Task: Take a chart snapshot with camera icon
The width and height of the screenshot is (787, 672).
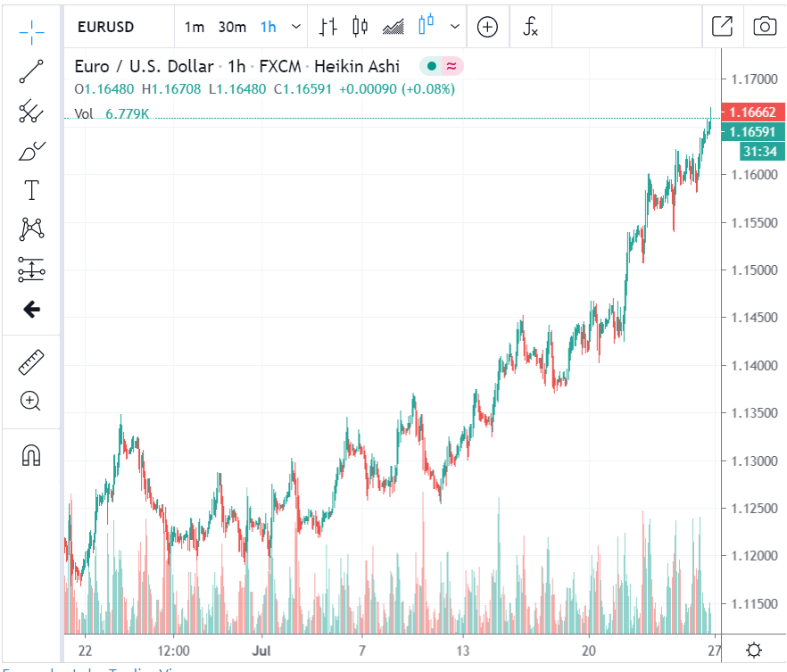Action: coord(765,26)
